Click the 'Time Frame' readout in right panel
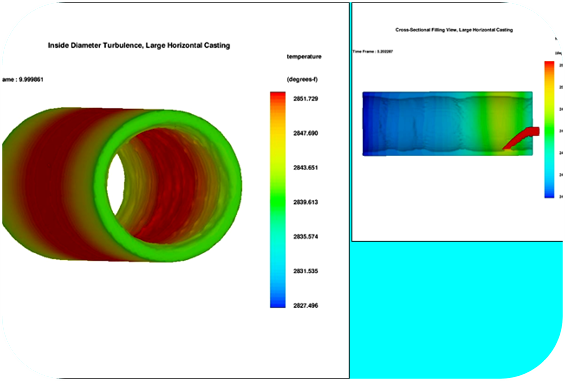The height and width of the screenshot is (381, 565). click(x=373, y=52)
